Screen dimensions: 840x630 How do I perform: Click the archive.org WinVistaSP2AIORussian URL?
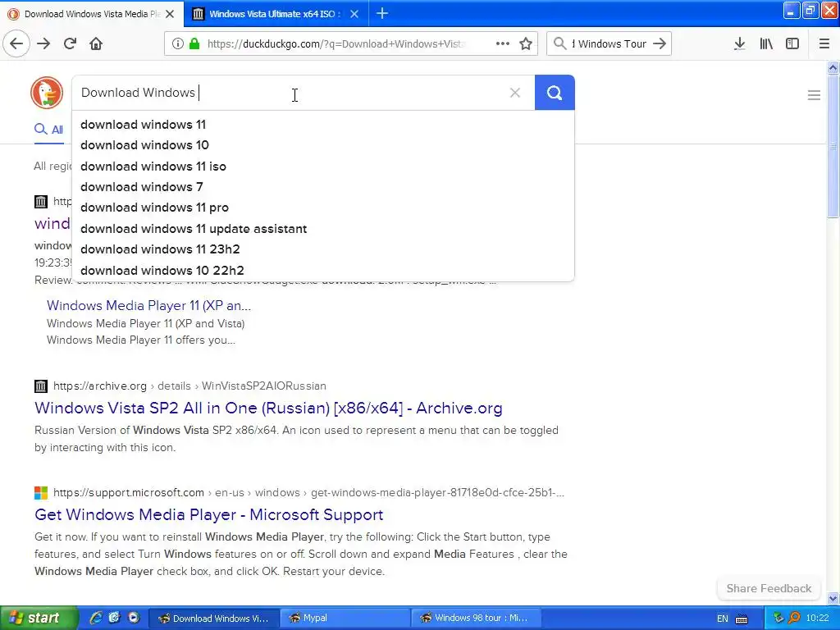pos(189,386)
